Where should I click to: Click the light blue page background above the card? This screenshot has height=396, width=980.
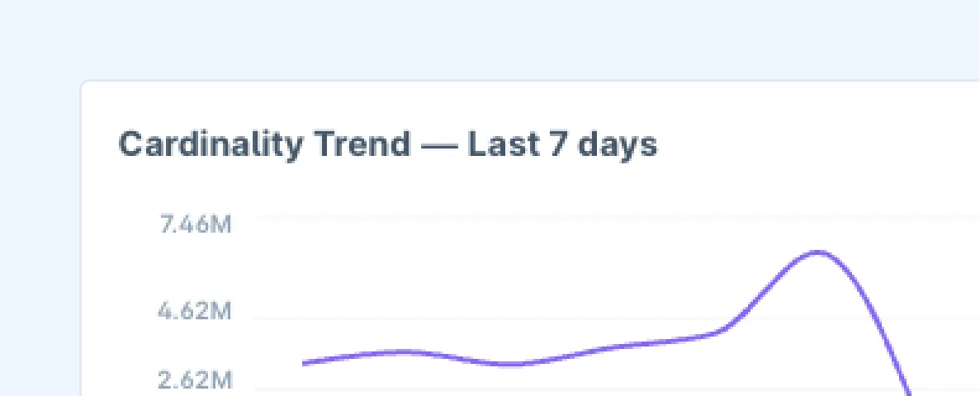pos(490,39)
